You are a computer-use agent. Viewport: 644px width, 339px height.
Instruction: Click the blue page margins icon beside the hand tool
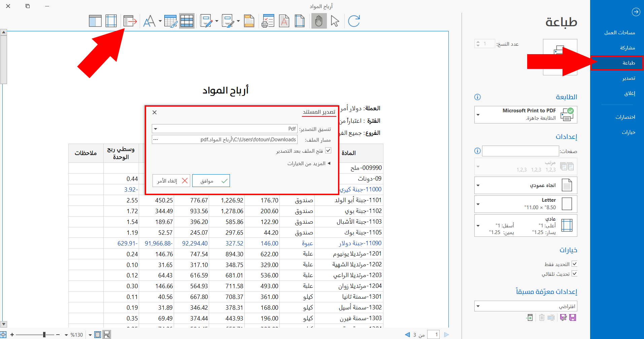tap(300, 21)
